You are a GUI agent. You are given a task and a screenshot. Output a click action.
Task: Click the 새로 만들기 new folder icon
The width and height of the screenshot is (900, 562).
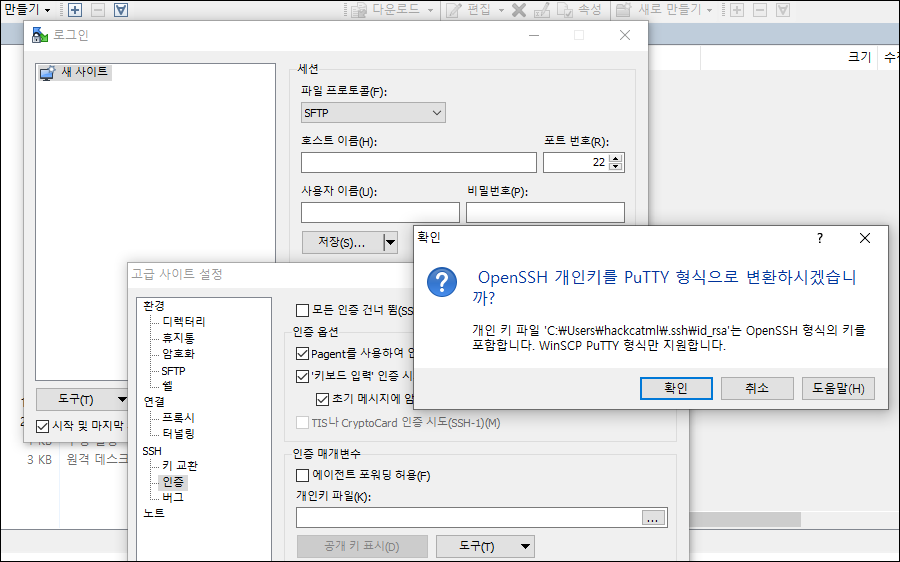624,10
